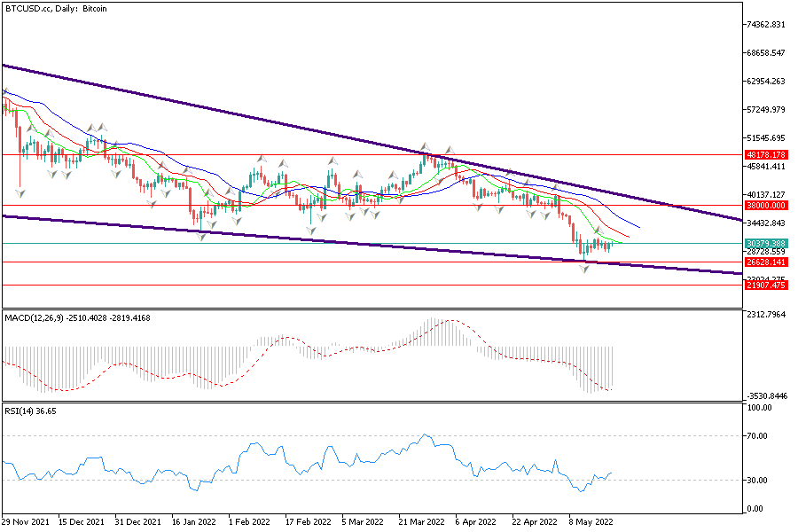Screen dimensions: 798x532
Task: Click the 30379.388 current price label
Action: click(767, 243)
